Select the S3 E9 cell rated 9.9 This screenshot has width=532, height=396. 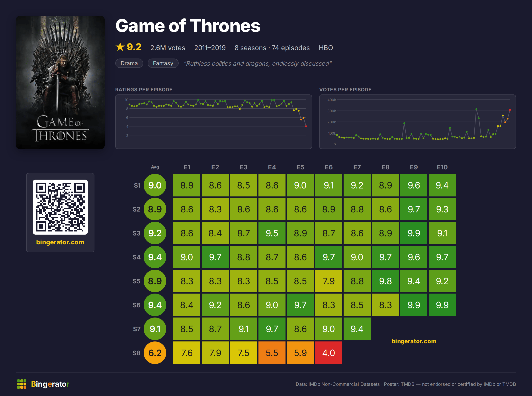coord(414,233)
